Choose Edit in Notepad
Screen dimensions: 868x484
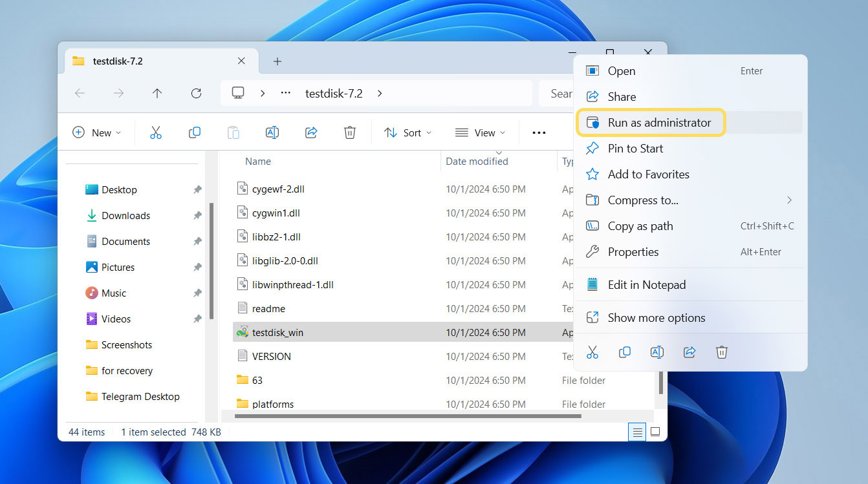[x=690, y=285]
